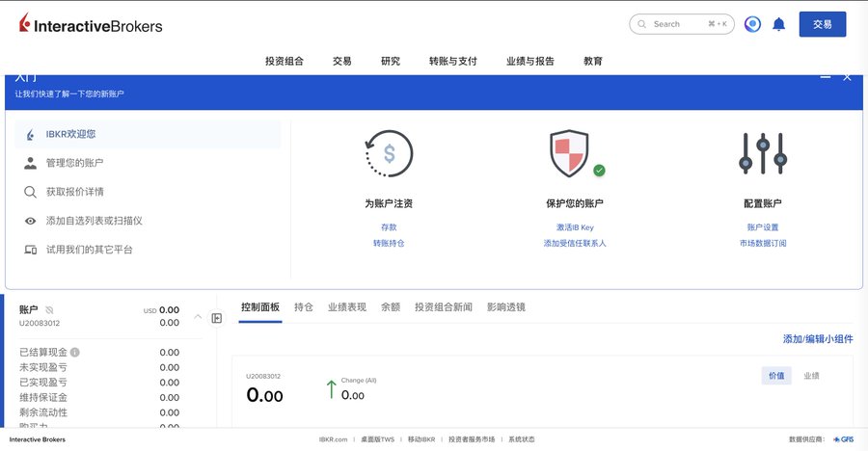Switch to the 余额 tab

coord(391,307)
